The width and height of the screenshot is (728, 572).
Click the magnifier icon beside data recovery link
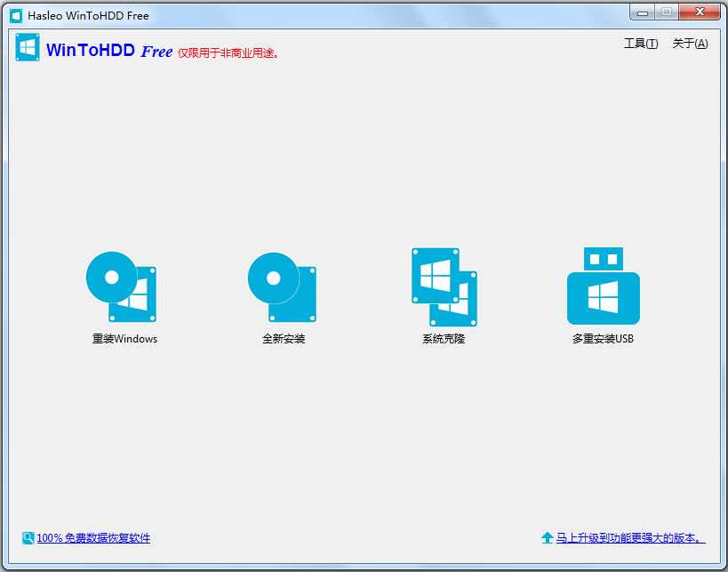(x=28, y=538)
